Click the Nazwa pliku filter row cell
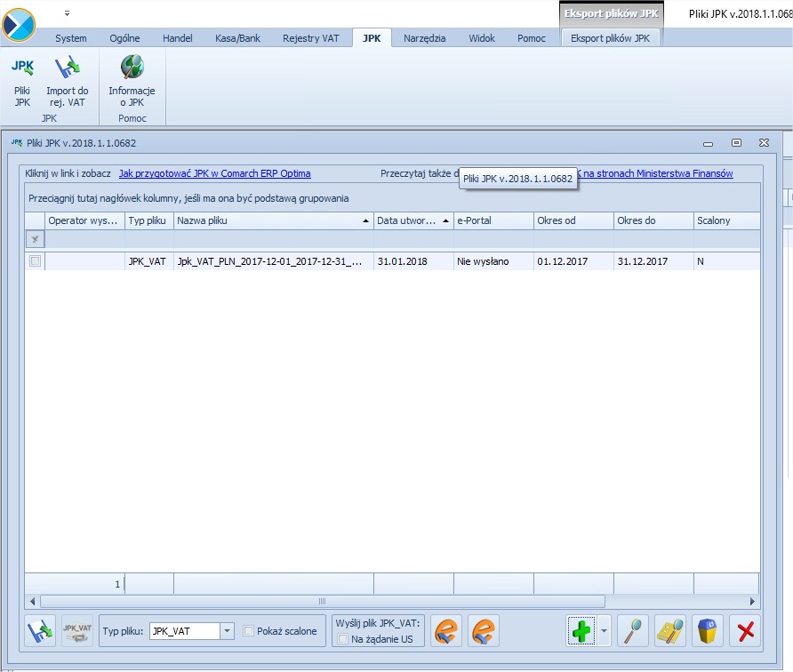 point(273,240)
